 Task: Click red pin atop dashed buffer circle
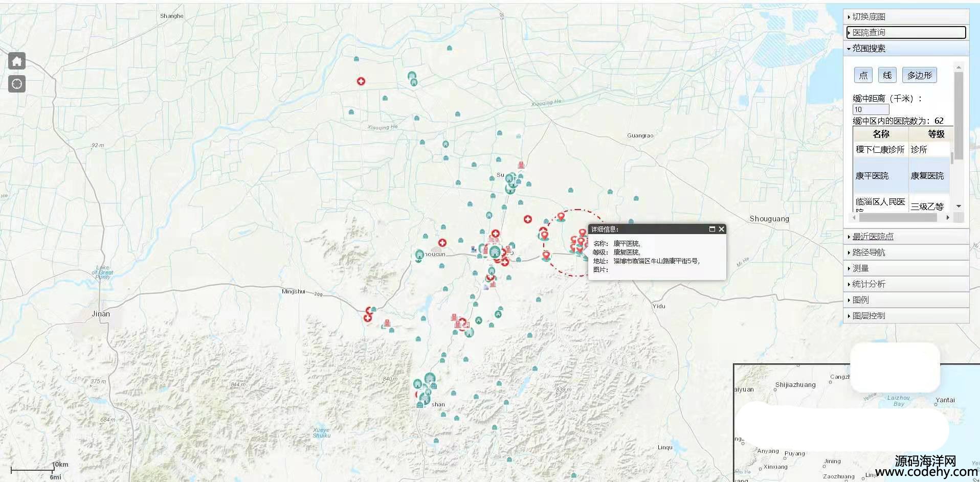click(561, 216)
